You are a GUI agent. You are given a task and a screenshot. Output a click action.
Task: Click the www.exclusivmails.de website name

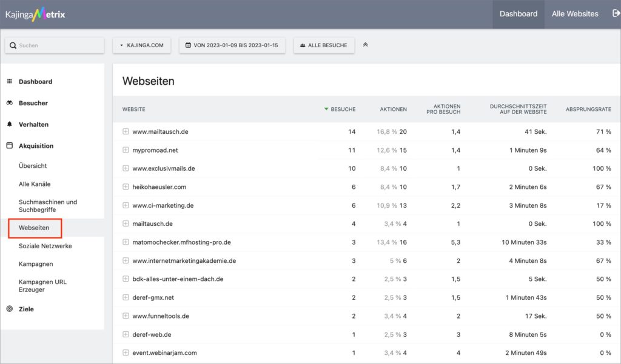[164, 168]
